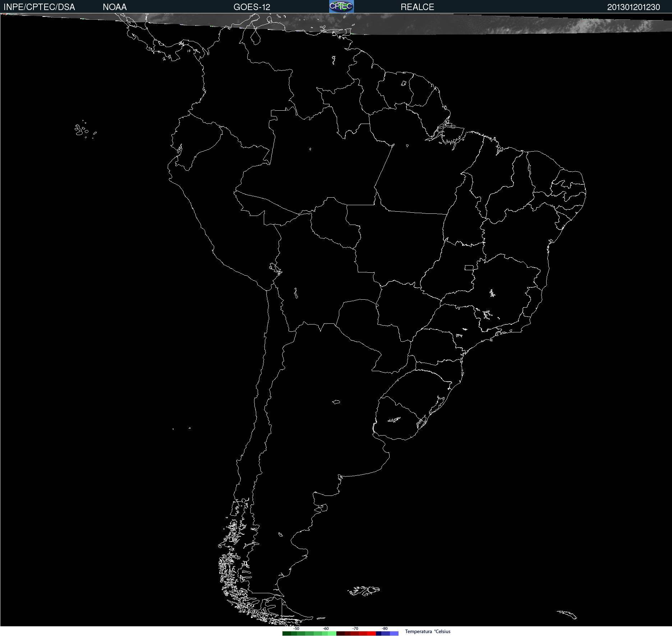Click the Temperatura °Celsius legend label

pyautogui.click(x=428, y=631)
